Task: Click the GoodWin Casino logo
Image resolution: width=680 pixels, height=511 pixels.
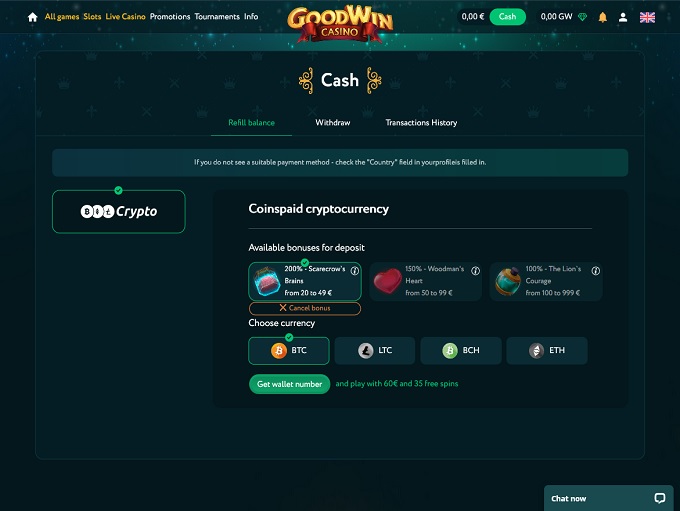Action: coord(340,23)
